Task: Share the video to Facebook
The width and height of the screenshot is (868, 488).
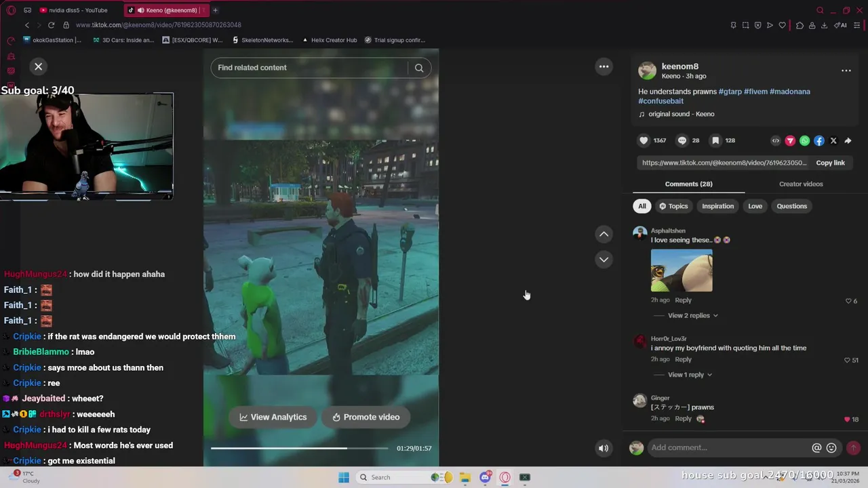Action: pyautogui.click(x=819, y=141)
